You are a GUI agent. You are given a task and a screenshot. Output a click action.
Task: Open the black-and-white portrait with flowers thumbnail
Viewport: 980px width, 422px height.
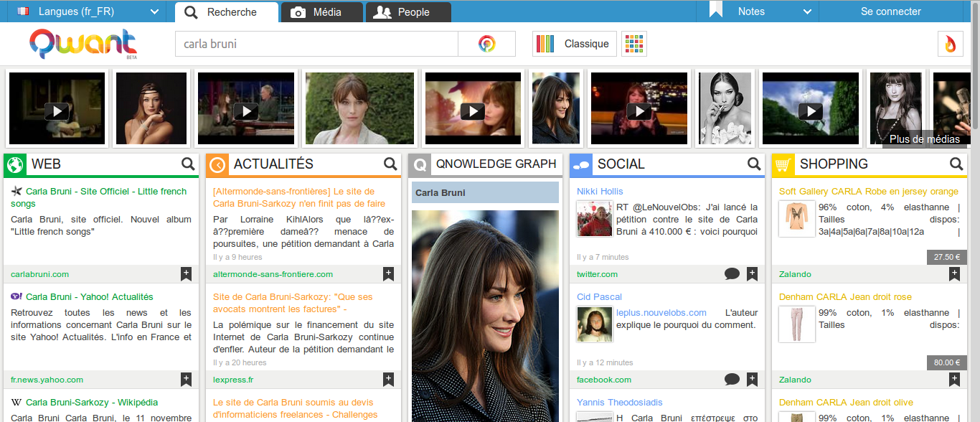coord(725,108)
